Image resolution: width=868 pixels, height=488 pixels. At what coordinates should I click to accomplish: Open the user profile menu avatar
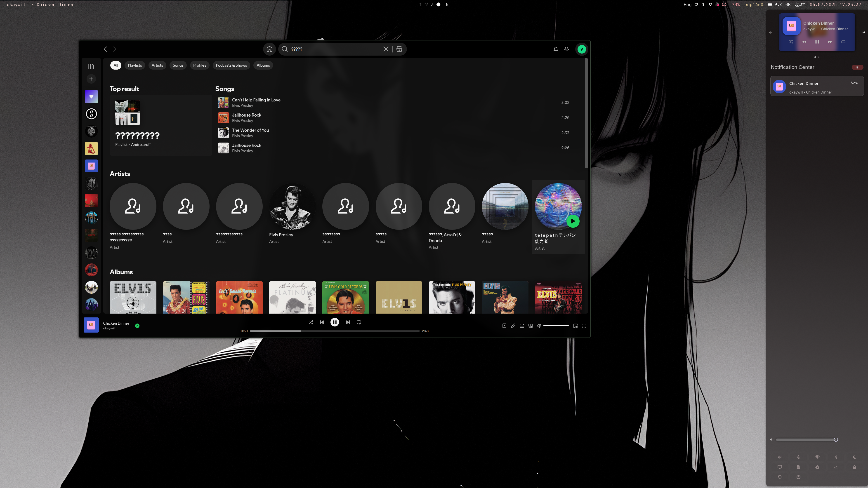[582, 49]
